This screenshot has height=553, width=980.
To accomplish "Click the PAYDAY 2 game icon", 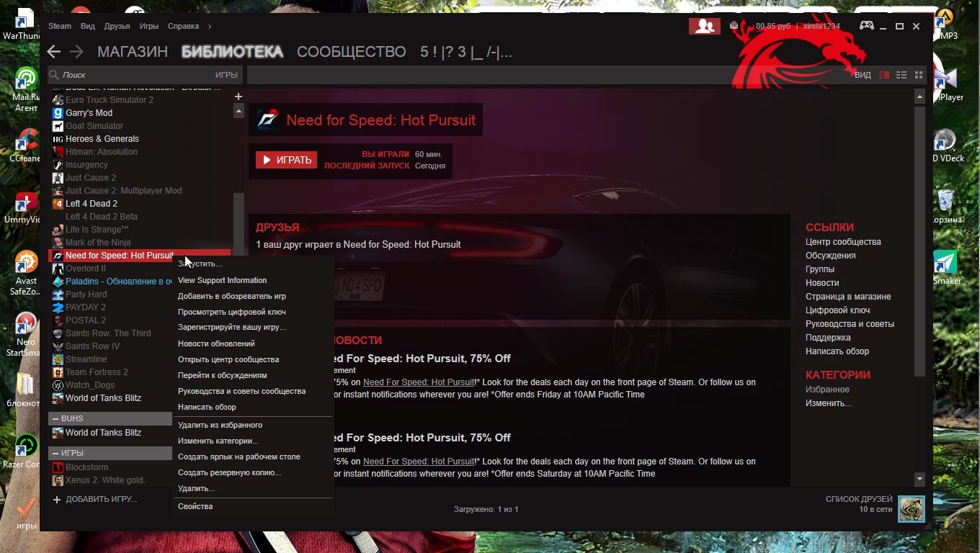I will click(58, 307).
